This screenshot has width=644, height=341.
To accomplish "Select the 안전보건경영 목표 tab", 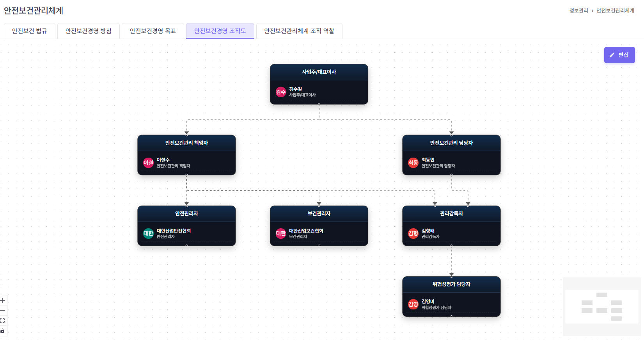I will (153, 31).
